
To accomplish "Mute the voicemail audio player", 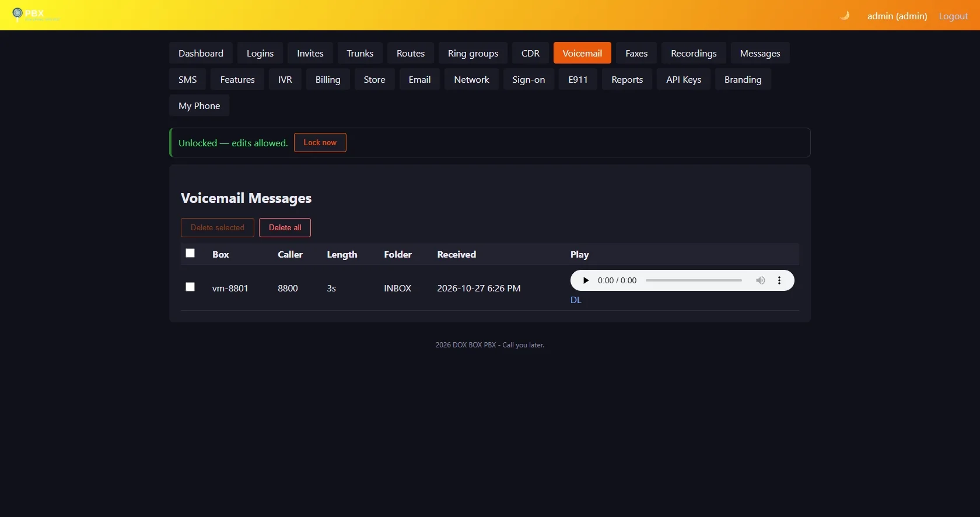I will (x=761, y=280).
